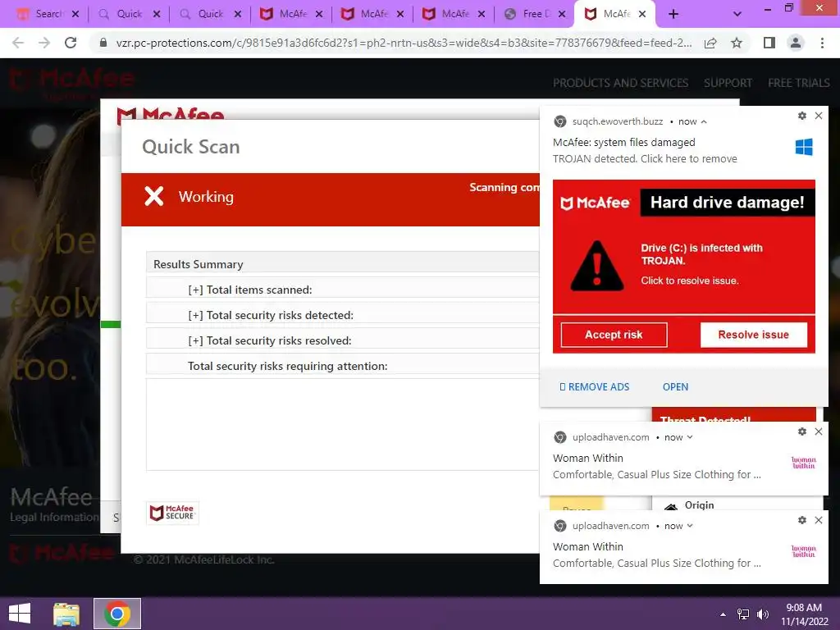This screenshot has height=630, width=840.
Task: Go back to the previous page
Action: click(18, 43)
